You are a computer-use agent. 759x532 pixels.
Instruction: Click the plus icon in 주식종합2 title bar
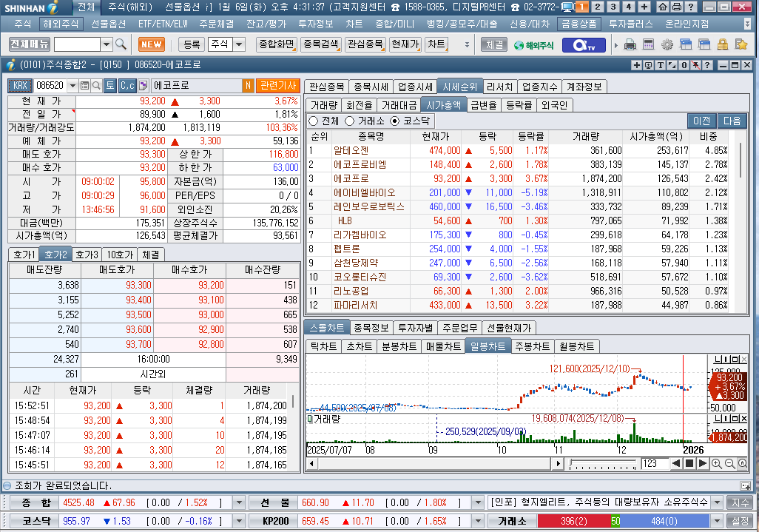tap(636, 65)
